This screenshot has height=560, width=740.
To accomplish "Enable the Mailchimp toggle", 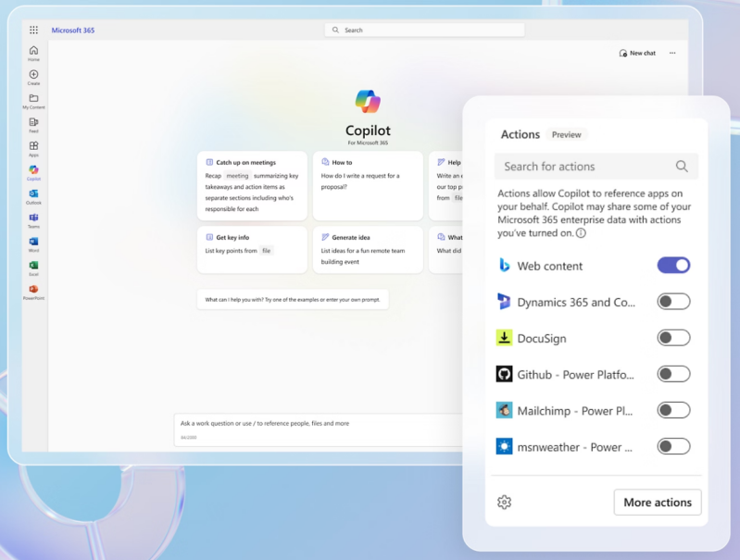I will click(673, 410).
